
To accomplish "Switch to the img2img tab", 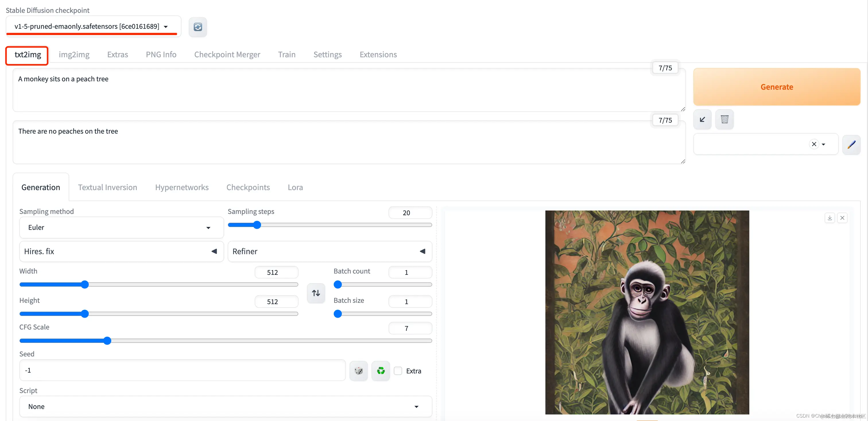I will pyautogui.click(x=74, y=55).
